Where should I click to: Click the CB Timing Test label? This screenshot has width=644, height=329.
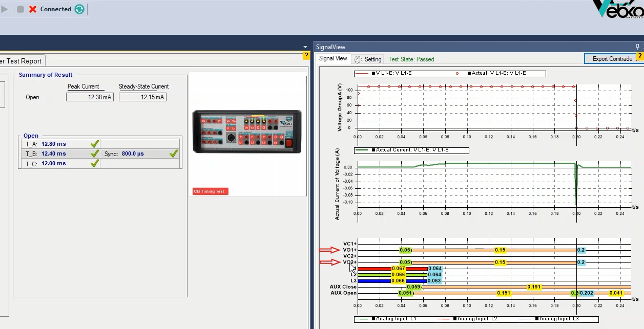[210, 191]
